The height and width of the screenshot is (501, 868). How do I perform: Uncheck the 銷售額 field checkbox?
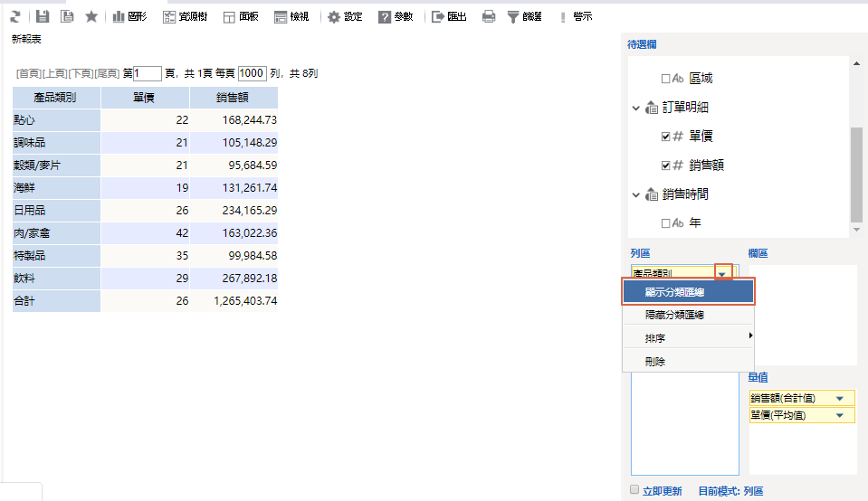(x=666, y=165)
